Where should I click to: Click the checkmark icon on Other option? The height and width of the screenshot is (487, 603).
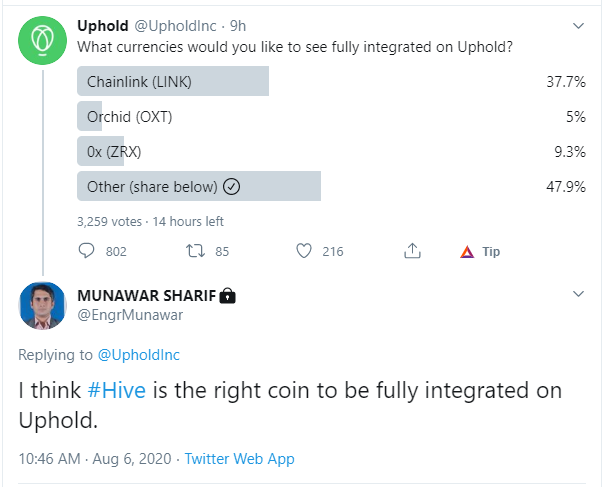[x=232, y=187]
